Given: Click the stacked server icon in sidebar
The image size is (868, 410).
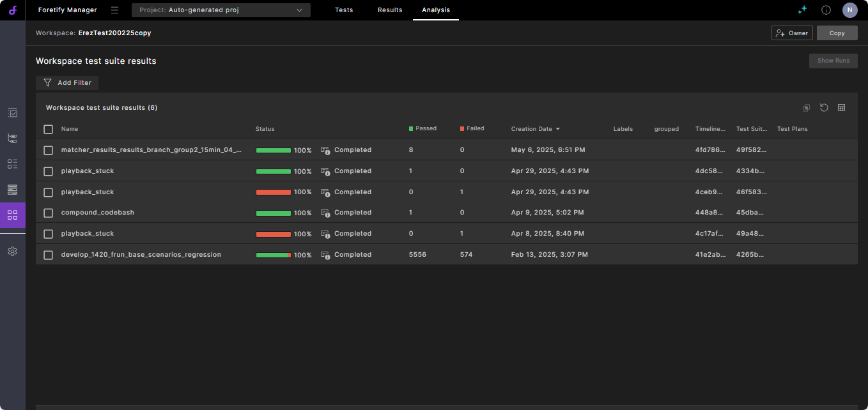Looking at the screenshot, I should pyautogui.click(x=12, y=190).
